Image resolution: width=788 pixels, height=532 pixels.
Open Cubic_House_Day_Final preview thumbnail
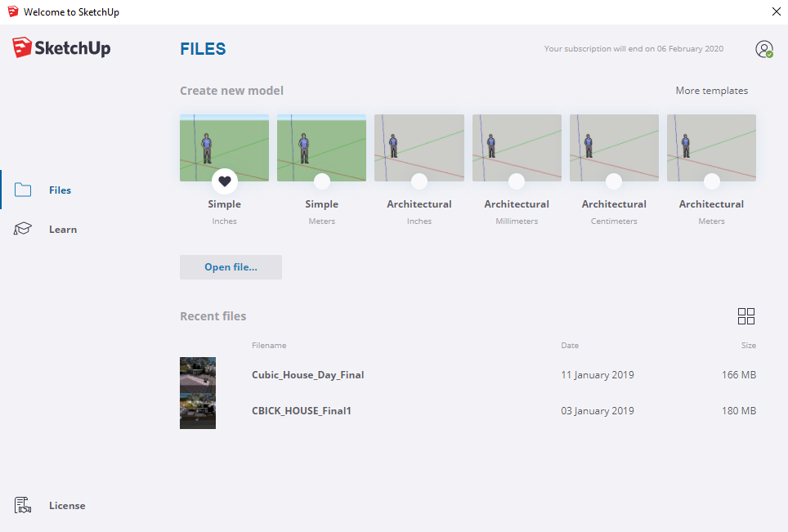click(198, 375)
